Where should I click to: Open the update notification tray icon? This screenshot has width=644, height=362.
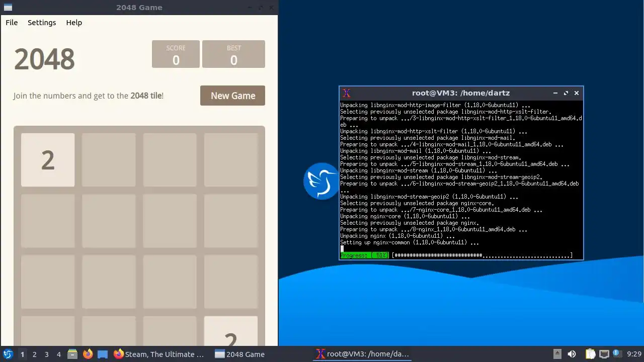[x=617, y=354]
